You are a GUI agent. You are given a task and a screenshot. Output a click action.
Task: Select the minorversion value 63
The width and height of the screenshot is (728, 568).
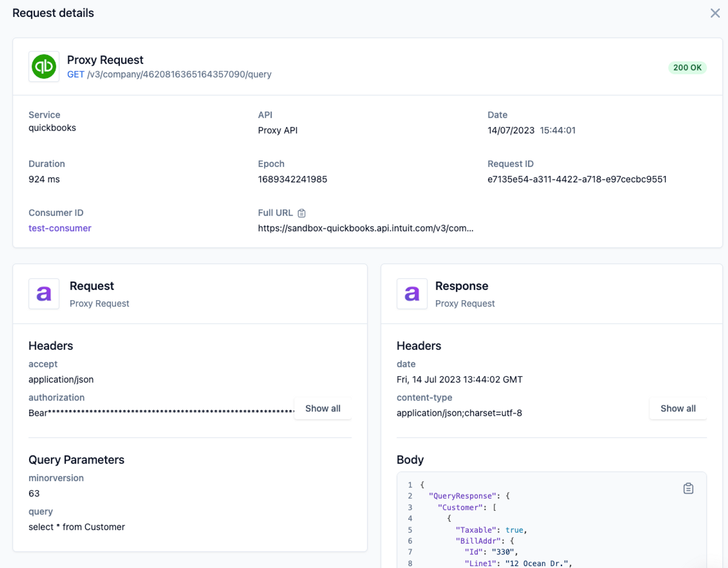click(34, 493)
